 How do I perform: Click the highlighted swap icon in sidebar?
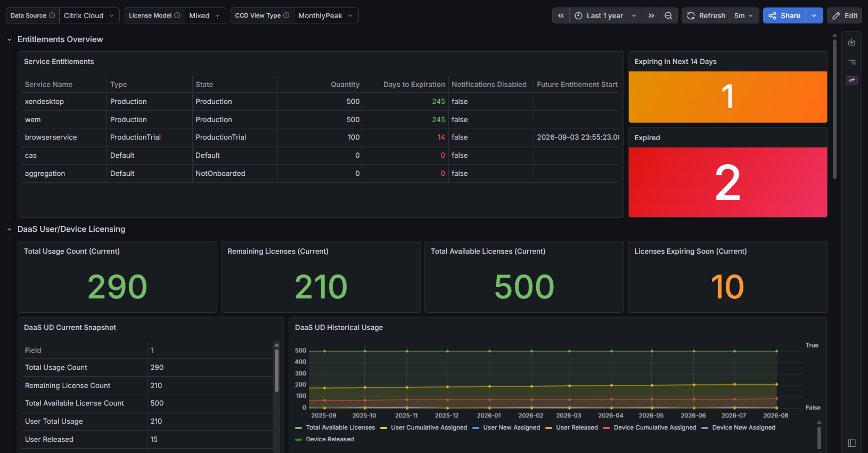(851, 80)
